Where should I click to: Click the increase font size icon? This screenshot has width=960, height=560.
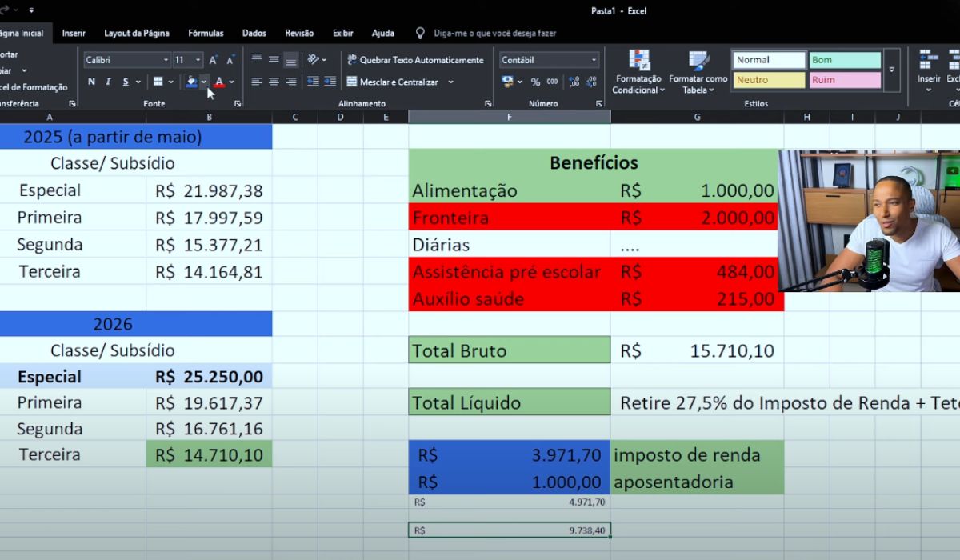click(214, 60)
